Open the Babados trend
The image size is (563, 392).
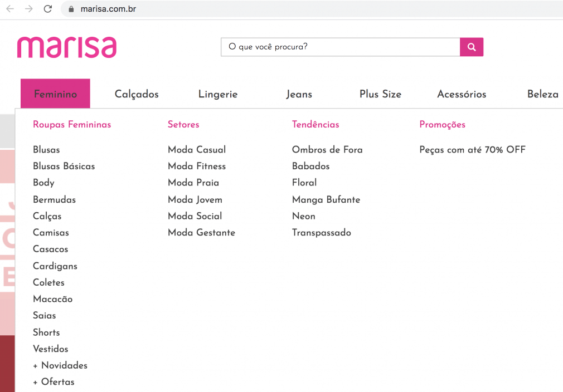point(310,166)
